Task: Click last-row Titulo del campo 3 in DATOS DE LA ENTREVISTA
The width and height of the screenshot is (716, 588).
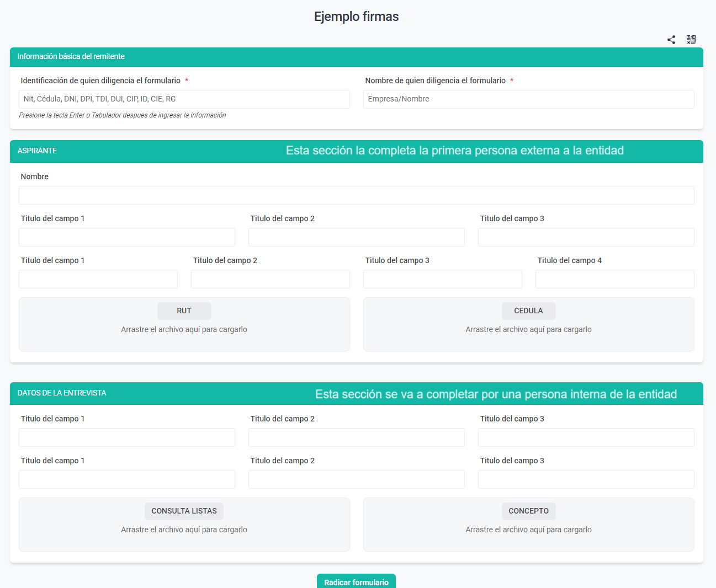Action: pyautogui.click(x=586, y=479)
